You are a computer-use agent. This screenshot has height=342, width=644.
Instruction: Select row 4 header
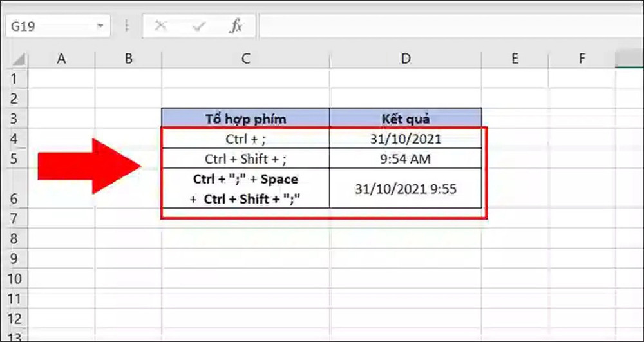pos(14,138)
